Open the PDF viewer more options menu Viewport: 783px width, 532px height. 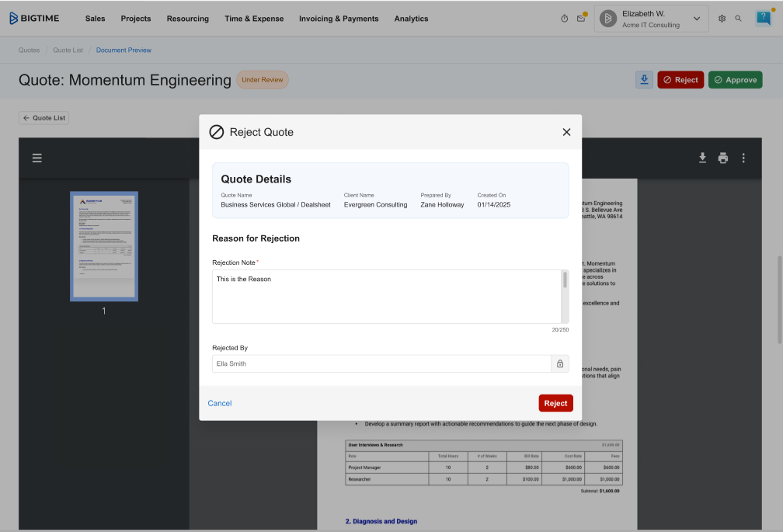(743, 158)
